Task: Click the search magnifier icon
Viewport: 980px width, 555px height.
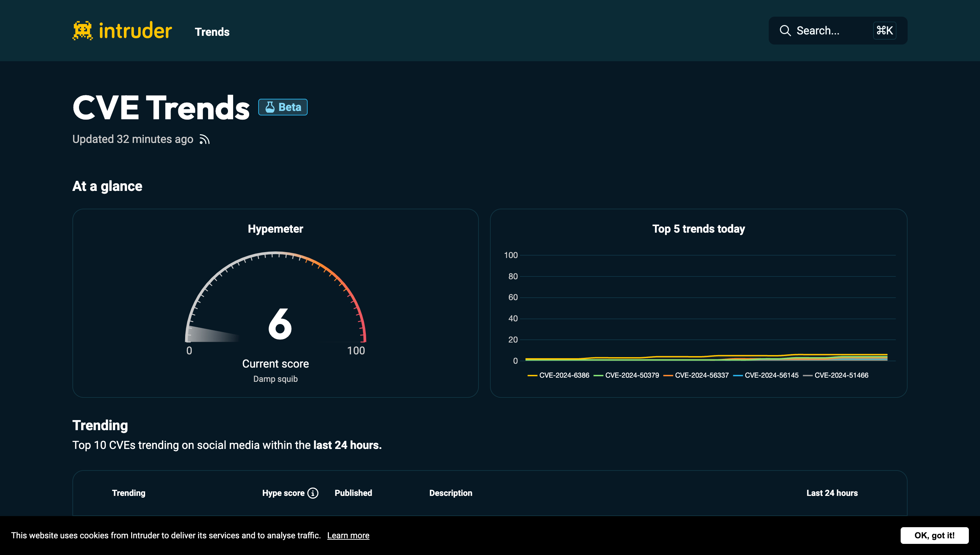Action: (783, 30)
